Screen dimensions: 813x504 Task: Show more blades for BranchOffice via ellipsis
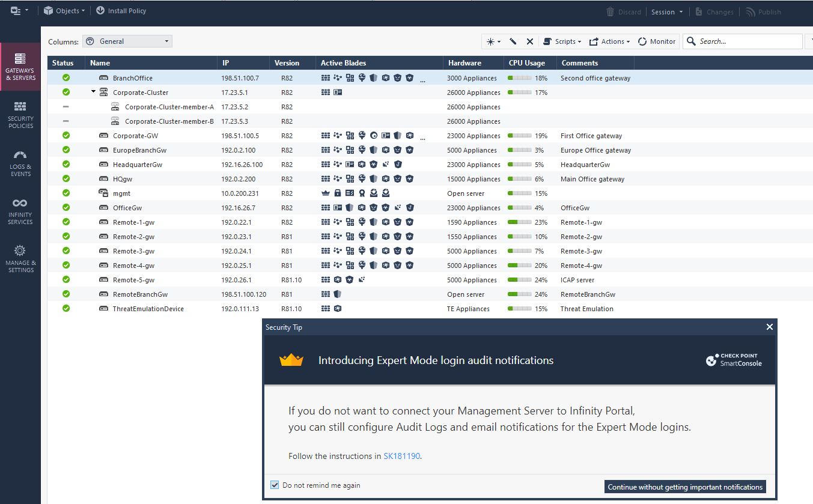pos(422,79)
